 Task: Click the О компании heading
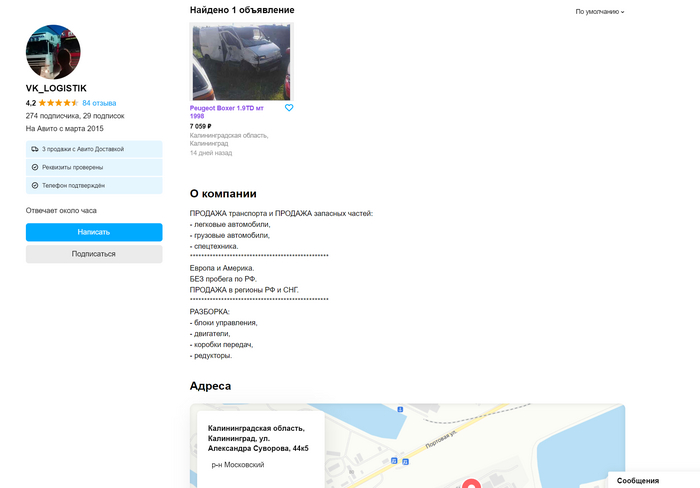click(x=223, y=194)
